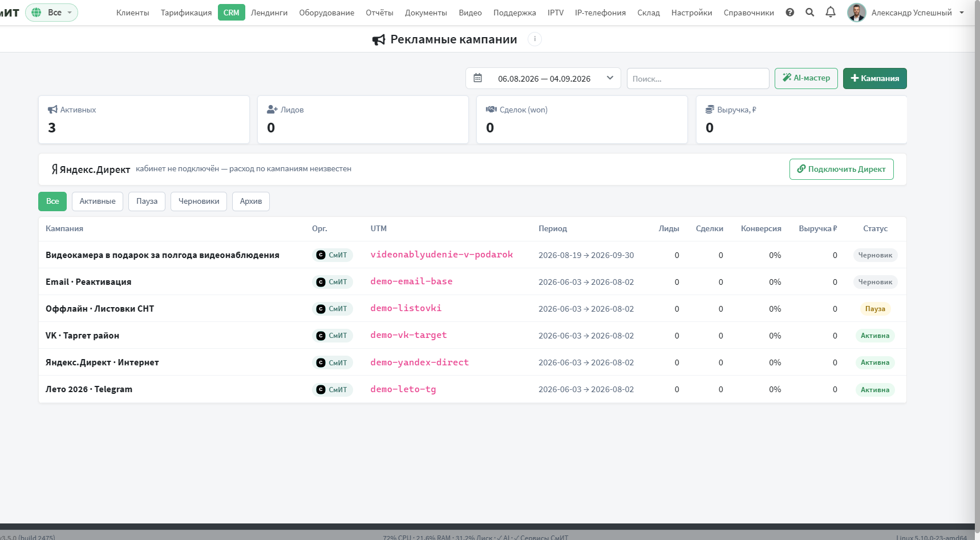
Task: Click СмИТ org badge in Лето 2026 · Telegram row
Action: 333,389
